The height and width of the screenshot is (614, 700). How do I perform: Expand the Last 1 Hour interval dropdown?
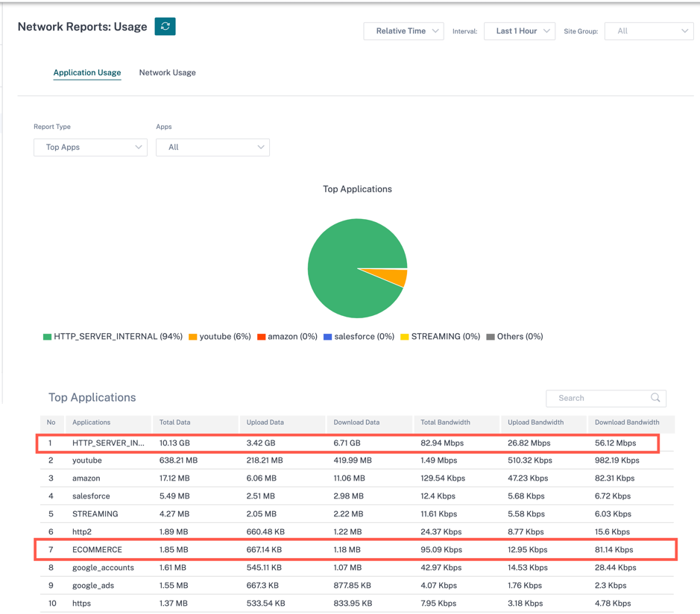coord(520,31)
